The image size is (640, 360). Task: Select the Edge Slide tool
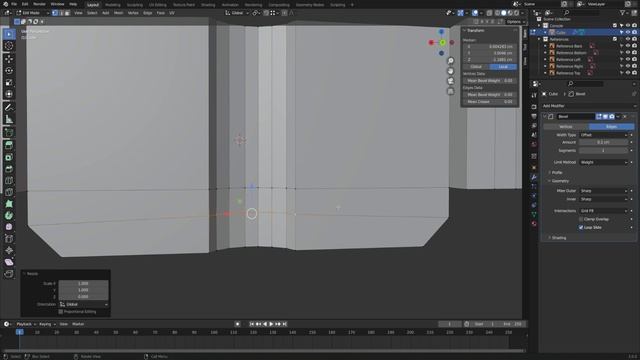9,239
